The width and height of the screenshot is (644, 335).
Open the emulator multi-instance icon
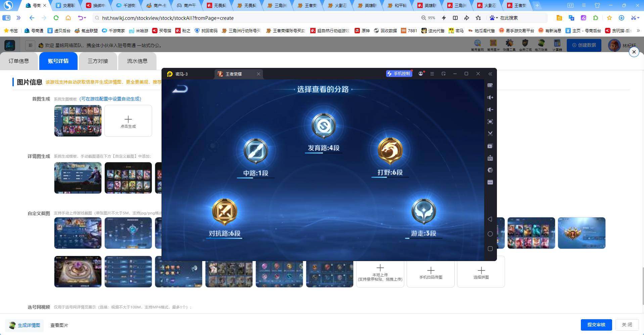(x=490, y=146)
